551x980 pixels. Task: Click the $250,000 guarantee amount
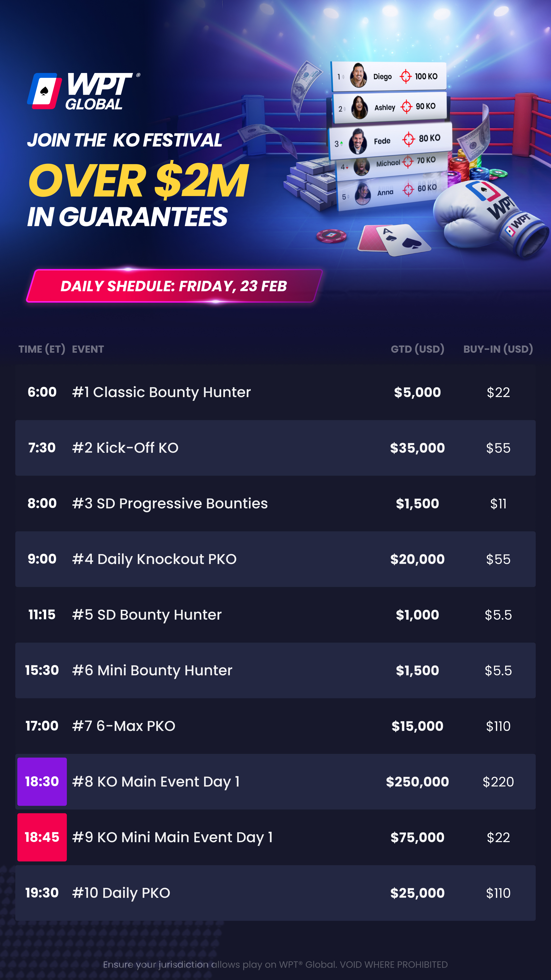pyautogui.click(x=417, y=782)
